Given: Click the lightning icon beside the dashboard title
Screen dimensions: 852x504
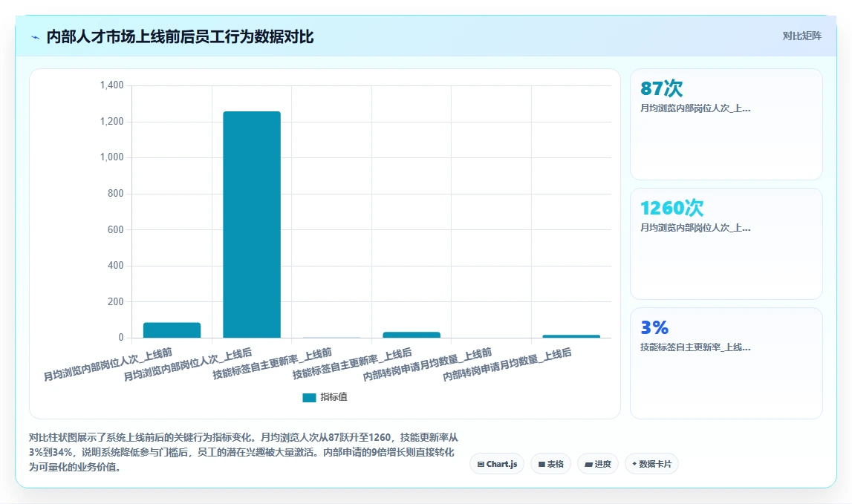Looking at the screenshot, I should coord(36,37).
